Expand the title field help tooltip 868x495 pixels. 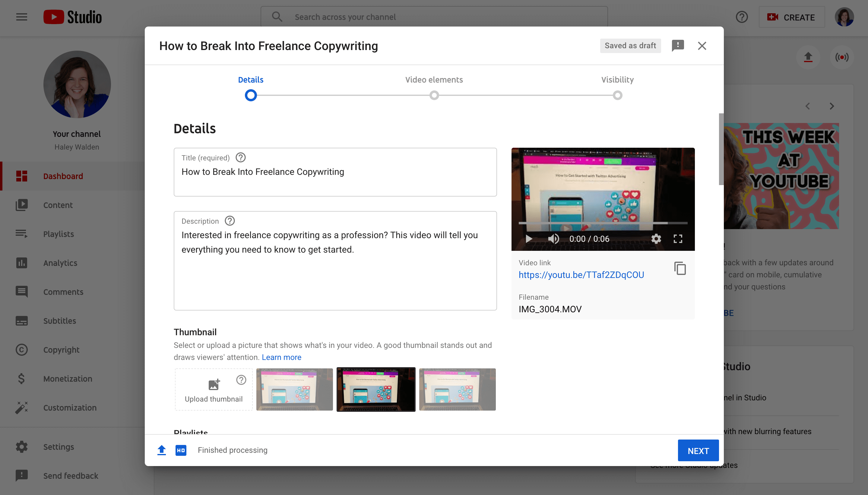click(240, 157)
